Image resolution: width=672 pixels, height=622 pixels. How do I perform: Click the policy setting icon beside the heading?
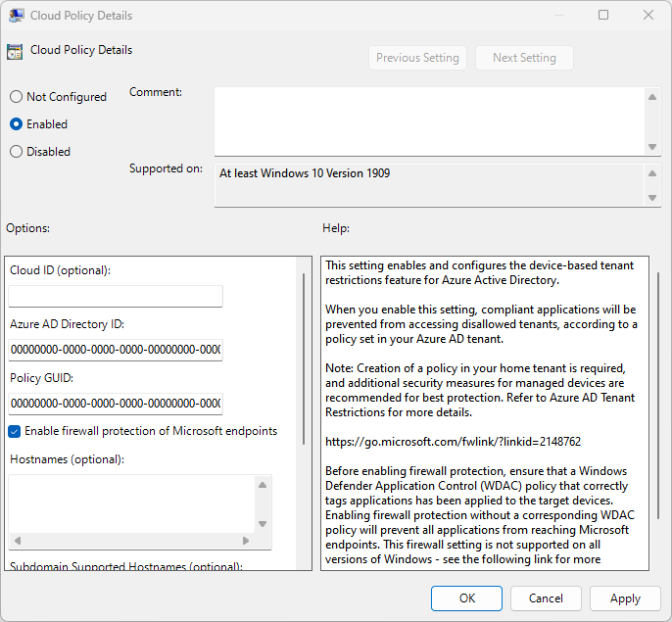point(15,52)
